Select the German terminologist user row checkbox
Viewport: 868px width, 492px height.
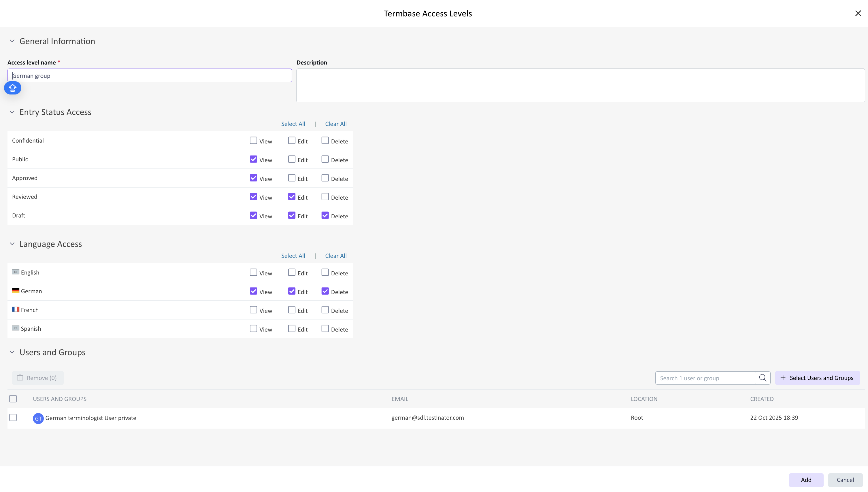[x=13, y=417]
